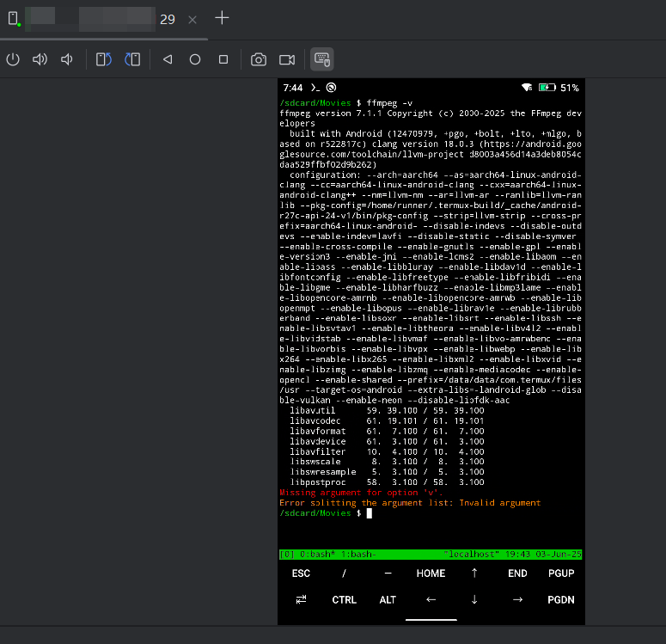
Task: Click the do-not-disturb circle icon in status bar
Action: tap(331, 88)
